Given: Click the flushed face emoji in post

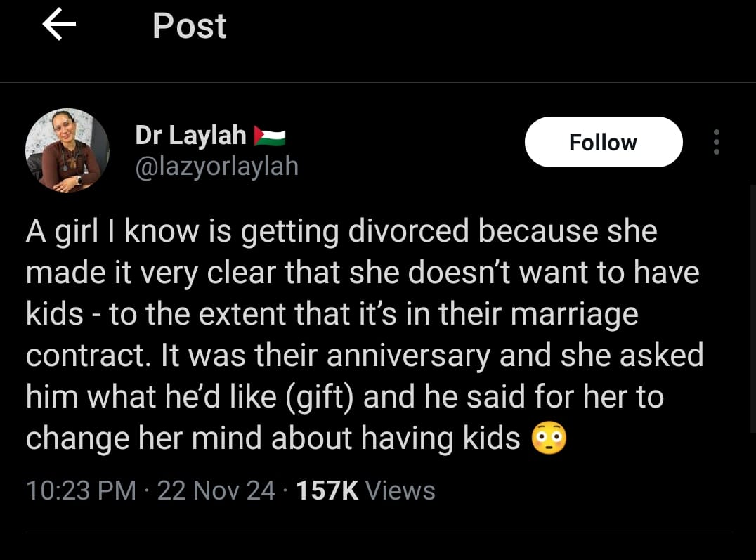Looking at the screenshot, I should tap(549, 439).
